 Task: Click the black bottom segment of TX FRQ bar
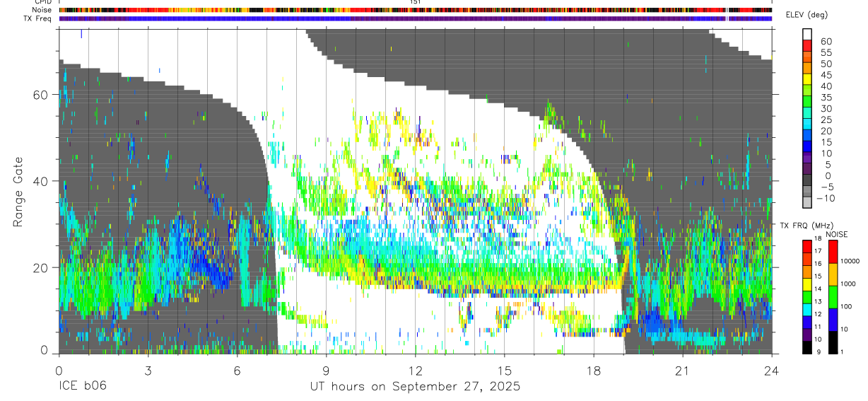pyautogui.click(x=807, y=347)
